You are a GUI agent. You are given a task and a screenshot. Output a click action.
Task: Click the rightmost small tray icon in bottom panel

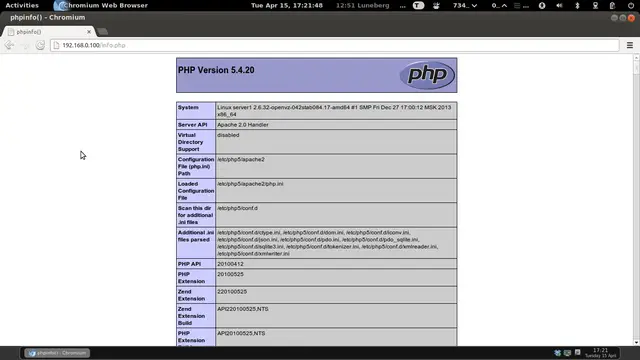(x=578, y=352)
